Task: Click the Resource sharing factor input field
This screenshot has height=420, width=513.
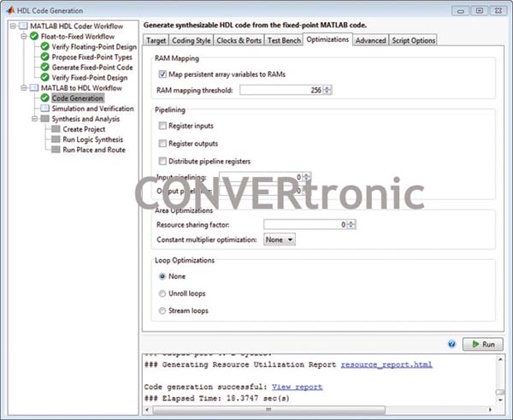Action: click(305, 225)
